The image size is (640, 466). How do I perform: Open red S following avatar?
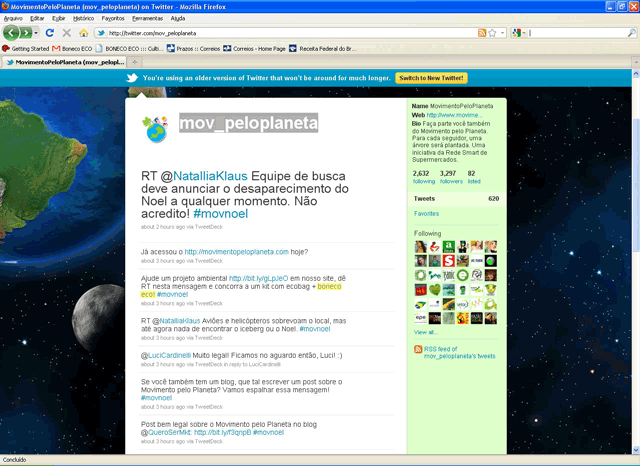click(449, 261)
